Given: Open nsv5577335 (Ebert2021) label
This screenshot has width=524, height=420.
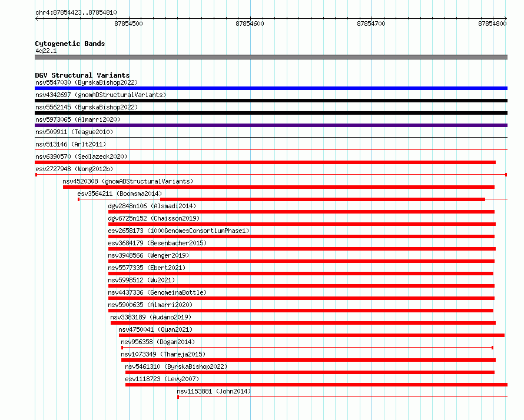Looking at the screenshot, I should [147, 268].
